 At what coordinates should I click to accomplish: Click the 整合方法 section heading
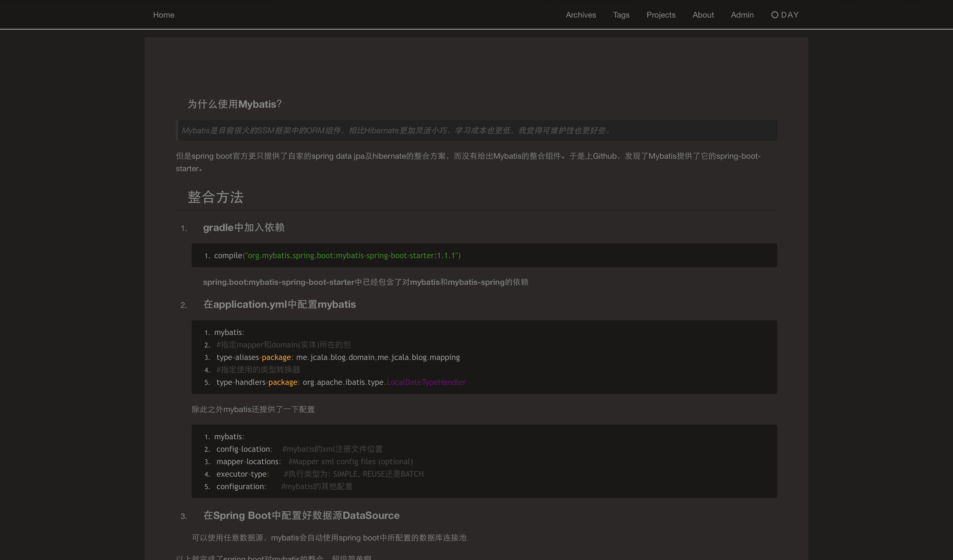[216, 197]
